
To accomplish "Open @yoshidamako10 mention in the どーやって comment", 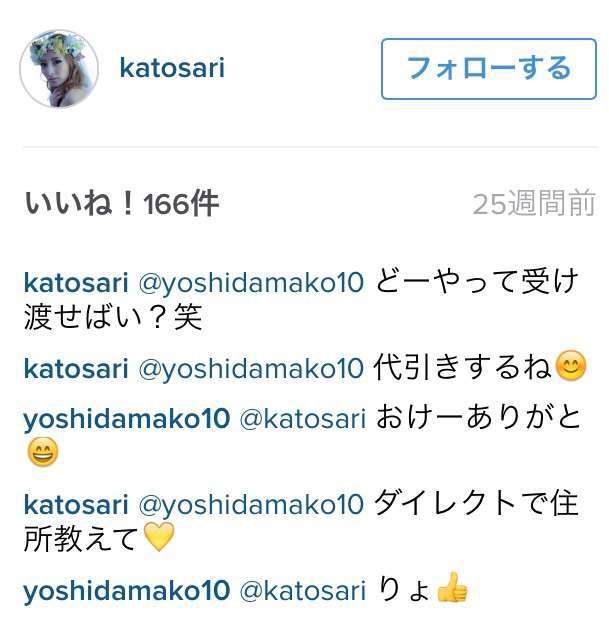I will coord(251,284).
